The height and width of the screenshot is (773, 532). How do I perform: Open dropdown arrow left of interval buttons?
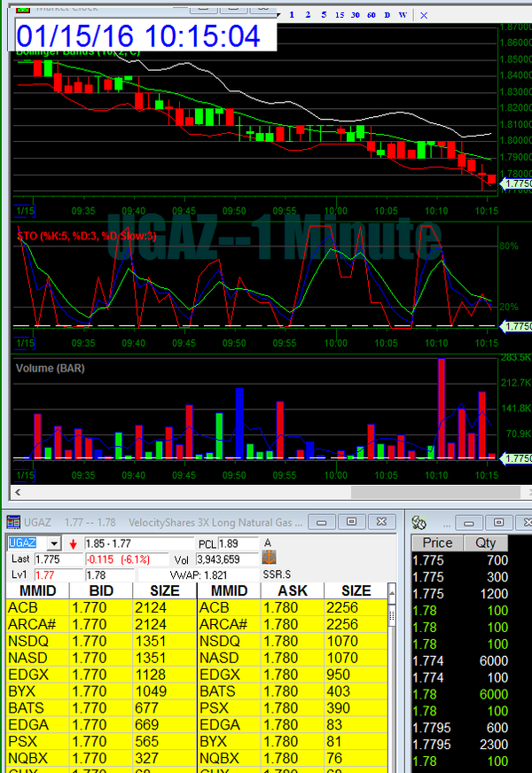click(x=278, y=15)
